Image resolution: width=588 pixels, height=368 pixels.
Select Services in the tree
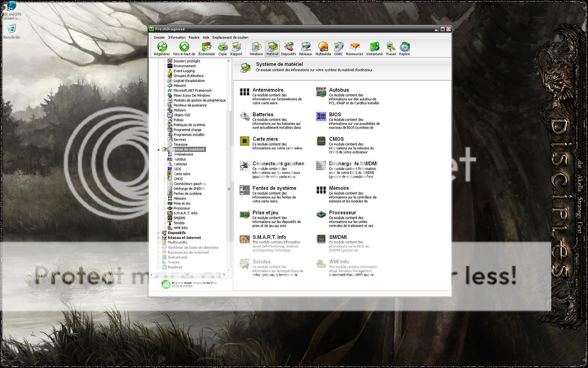180,140
